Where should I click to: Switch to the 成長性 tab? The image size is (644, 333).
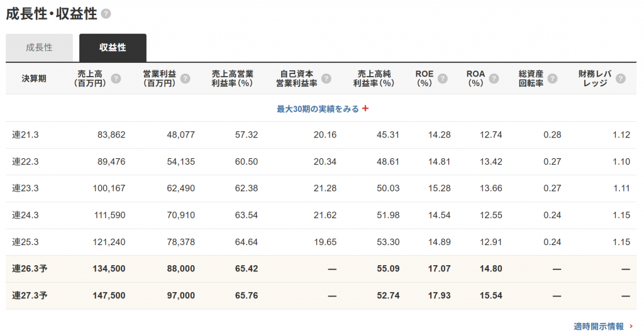click(39, 48)
